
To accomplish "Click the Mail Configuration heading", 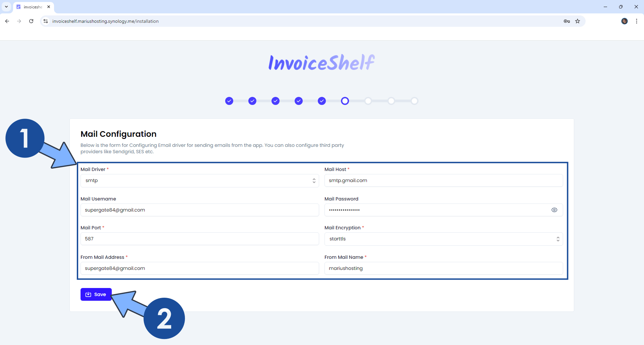I will (118, 134).
